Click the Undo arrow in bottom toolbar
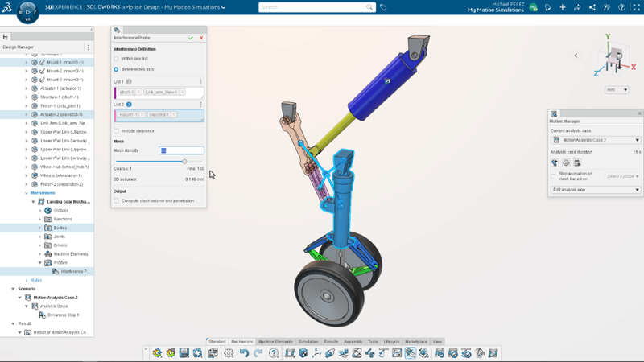 click(244, 353)
